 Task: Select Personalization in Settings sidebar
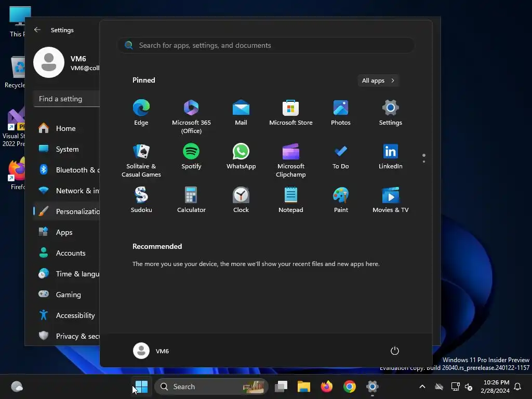click(66, 211)
